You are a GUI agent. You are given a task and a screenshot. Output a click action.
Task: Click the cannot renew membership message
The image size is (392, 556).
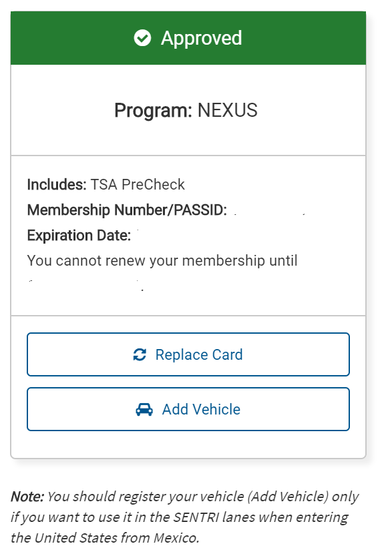(x=162, y=261)
